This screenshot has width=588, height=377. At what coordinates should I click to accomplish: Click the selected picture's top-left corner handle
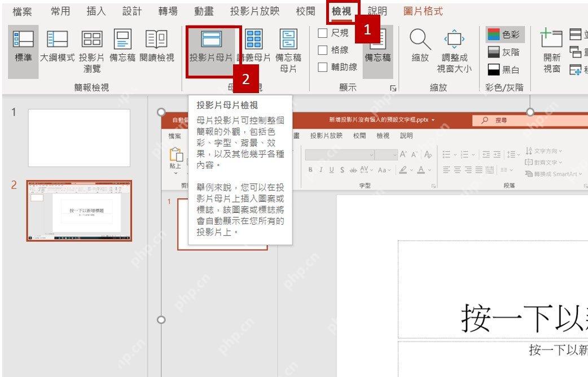tap(161, 112)
